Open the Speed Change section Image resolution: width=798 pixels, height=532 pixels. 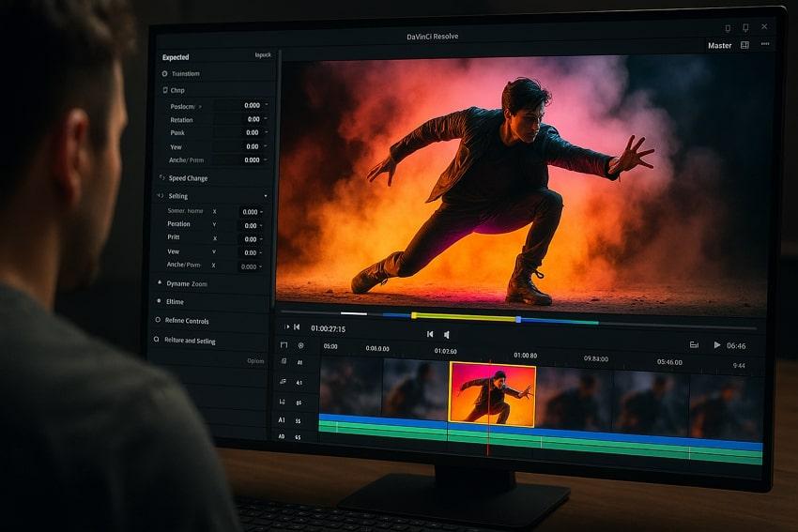[188, 178]
